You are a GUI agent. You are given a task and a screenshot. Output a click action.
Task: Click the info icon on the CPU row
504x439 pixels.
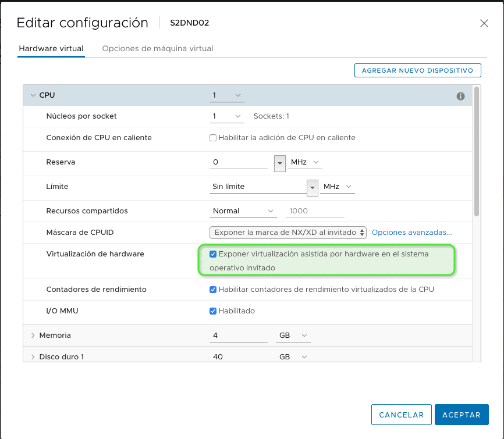pyautogui.click(x=460, y=96)
